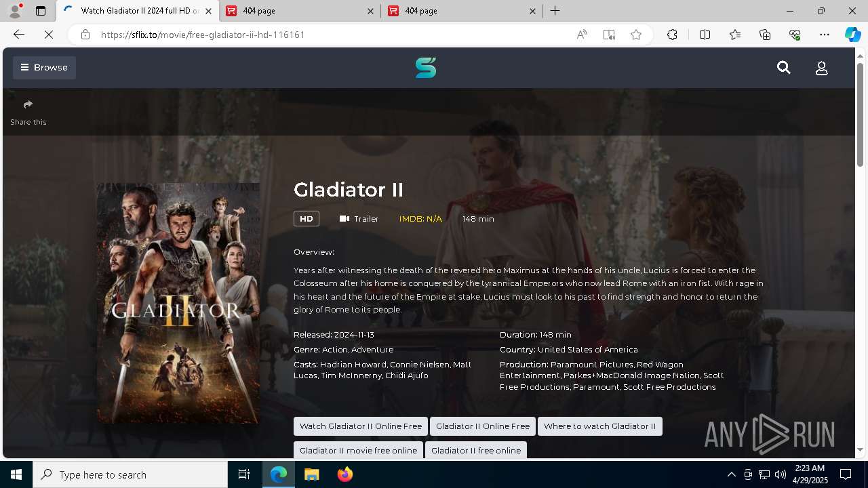Viewport: 868px width, 488px height.
Task: Toggle Split screen icon
Action: 705,35
